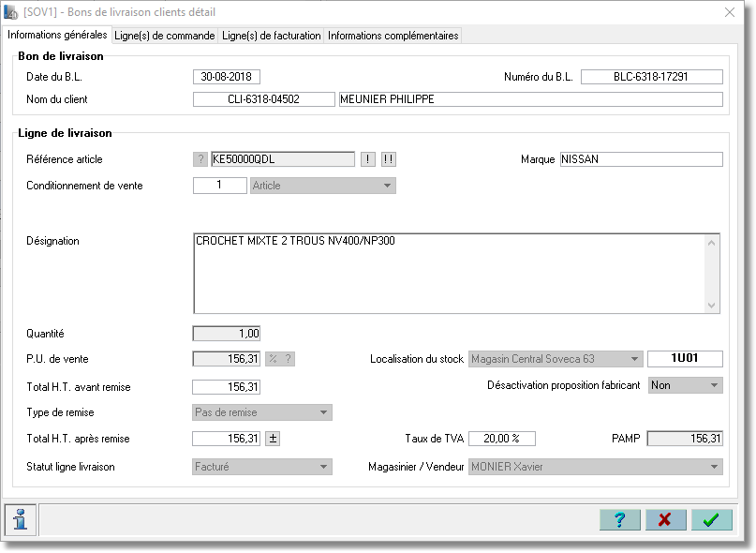Click the red X cancel button

[x=665, y=519]
